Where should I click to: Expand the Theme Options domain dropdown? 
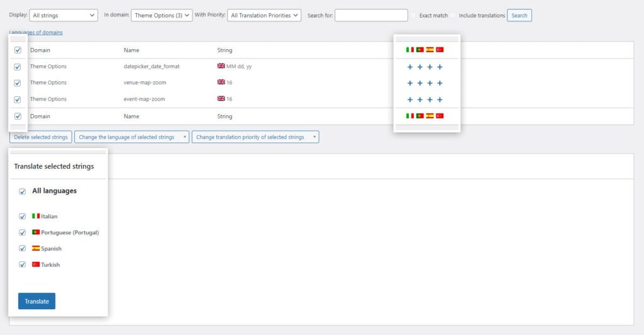coord(162,15)
